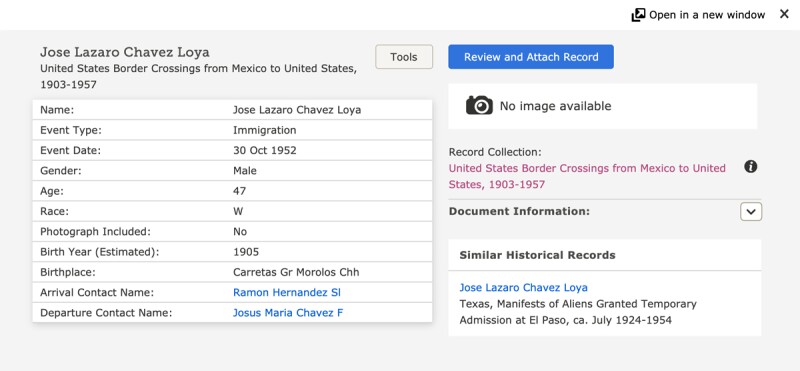Image resolution: width=800 pixels, height=371 pixels.
Task: Click the Age value 47
Action: tap(239, 191)
